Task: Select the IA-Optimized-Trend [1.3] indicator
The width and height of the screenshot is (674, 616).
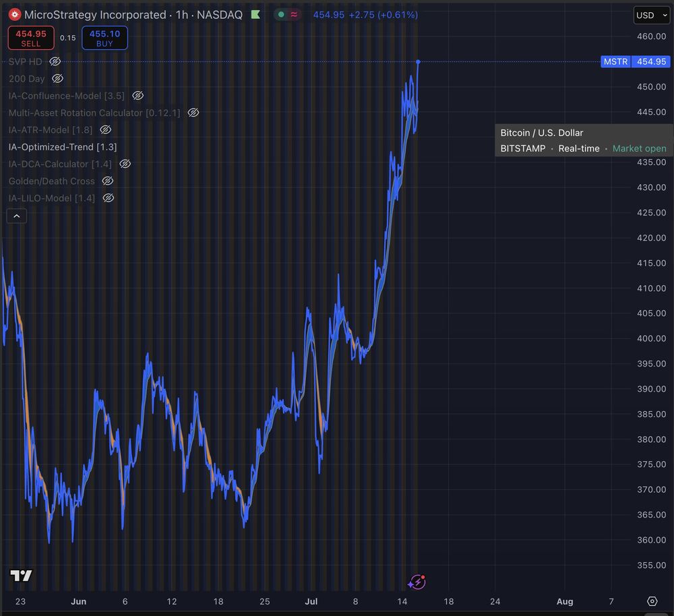Action: [x=63, y=147]
